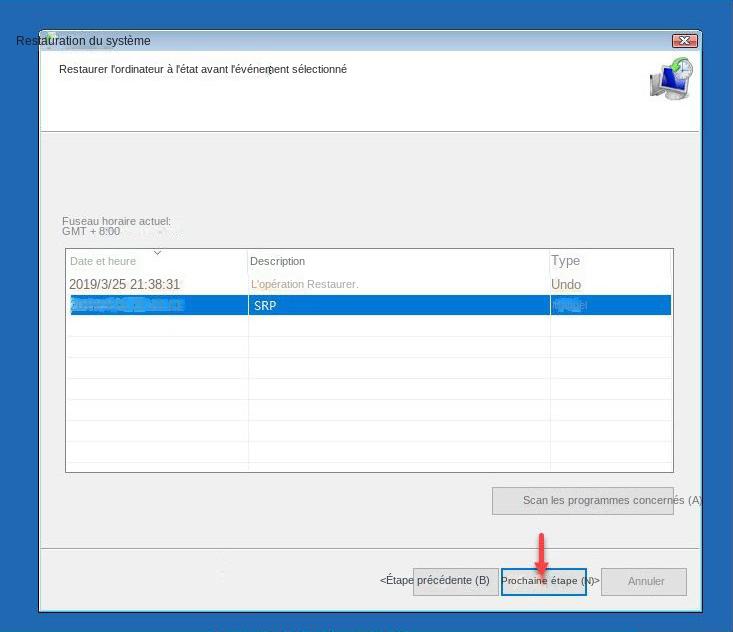This screenshot has width=733, height=632.
Task: Click the Restauration du système window title
Action: (83, 41)
